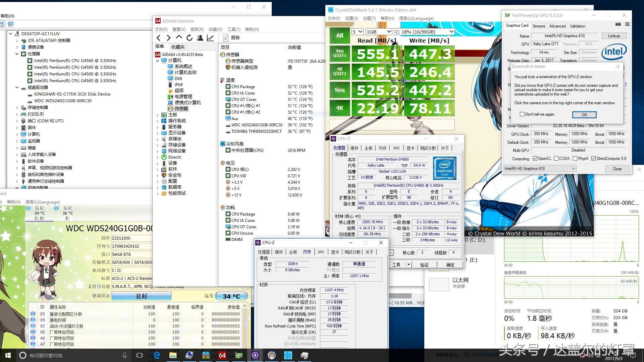This screenshot has height=362, width=644.
Task: Open AIDA64 report (报告) toolbar icon
Action: (x=226, y=38)
